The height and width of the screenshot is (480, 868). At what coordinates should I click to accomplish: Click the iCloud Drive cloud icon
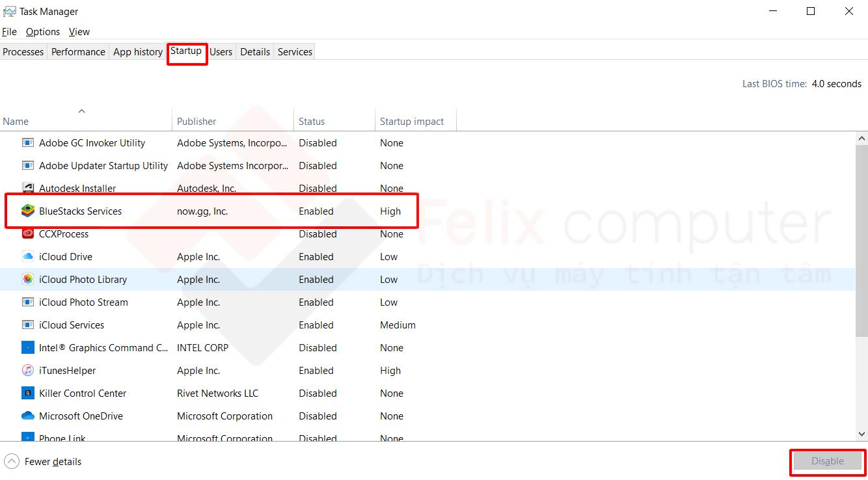click(x=27, y=257)
